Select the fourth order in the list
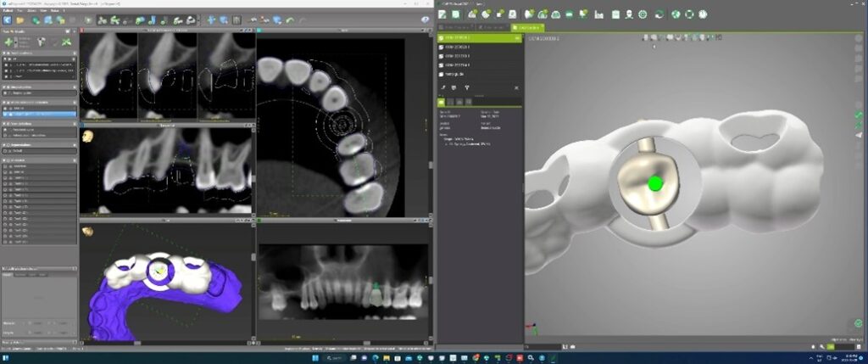Image resolution: width=868 pixels, height=364 pixels. 480,64
